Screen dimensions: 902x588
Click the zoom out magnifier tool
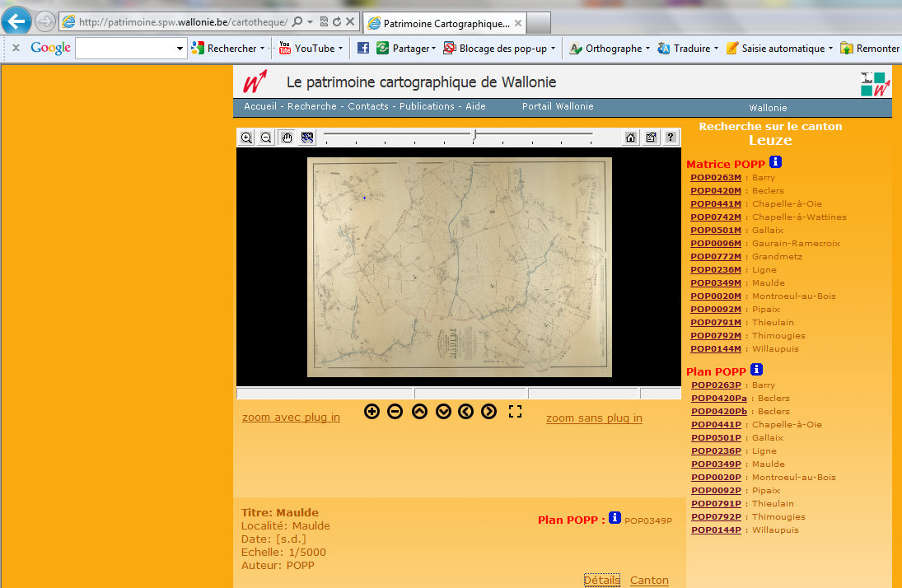point(266,138)
